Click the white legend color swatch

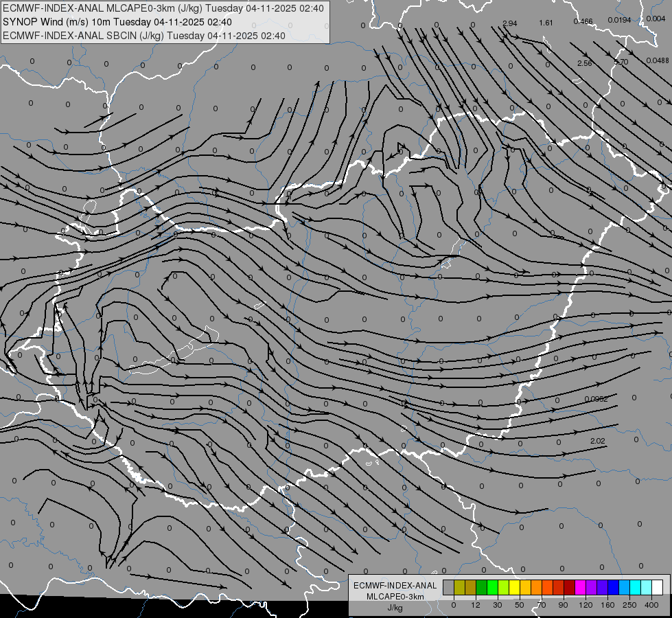pos(657,587)
